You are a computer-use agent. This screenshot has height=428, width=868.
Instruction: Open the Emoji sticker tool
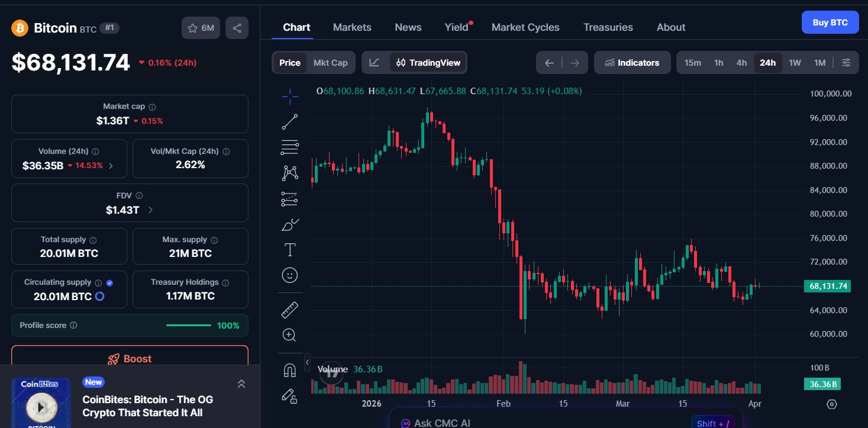coord(289,275)
